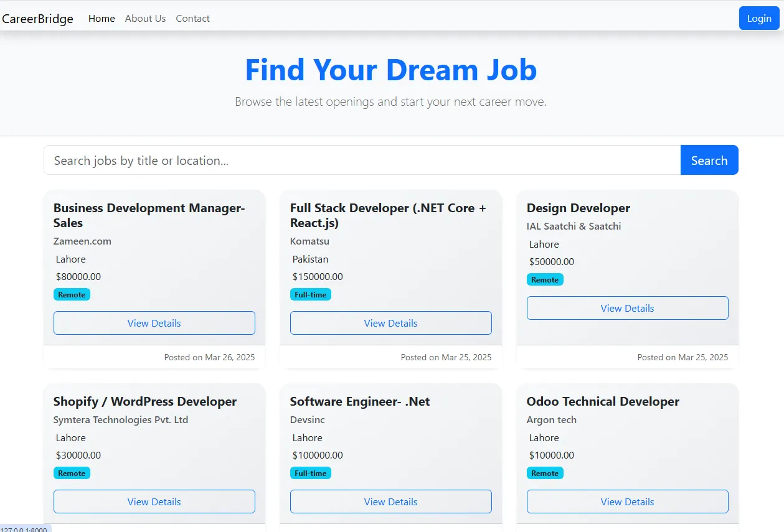View Details for Design Developer job
The width and height of the screenshot is (784, 532).
[x=628, y=308]
